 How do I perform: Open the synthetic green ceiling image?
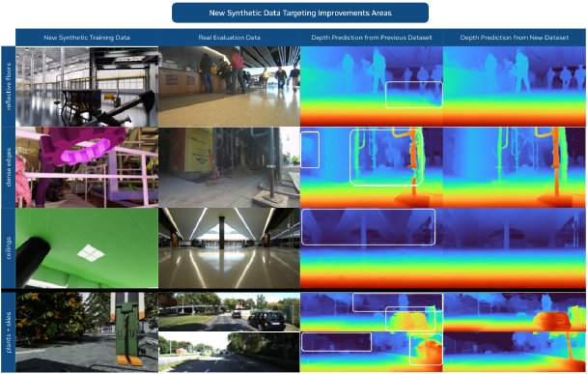(x=87, y=248)
